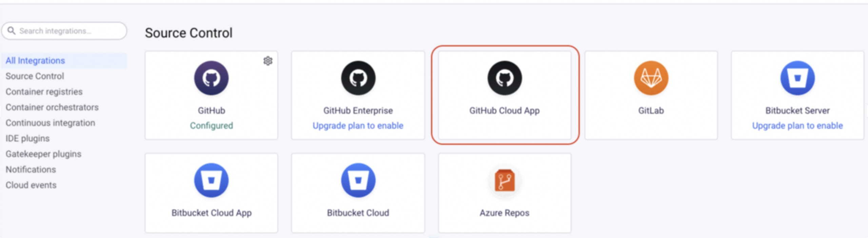Viewport: 868px width, 238px height.
Task: Select IDE plugins category
Action: (27, 139)
